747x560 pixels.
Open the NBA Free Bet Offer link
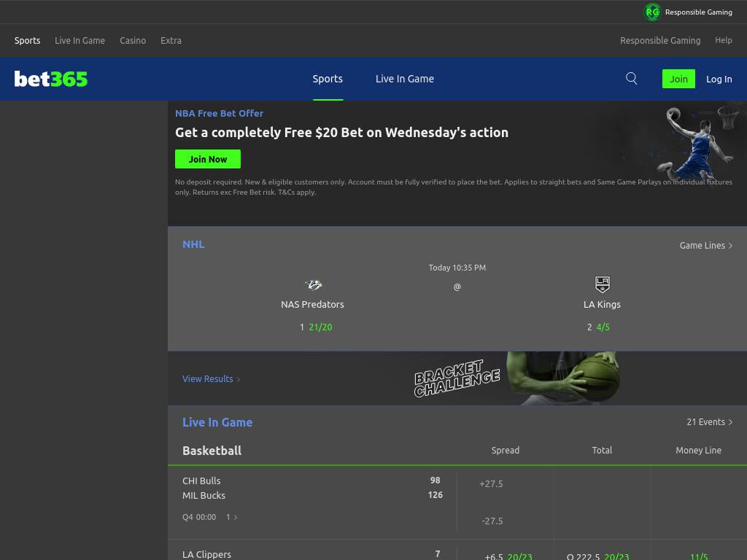pyautogui.click(x=219, y=113)
